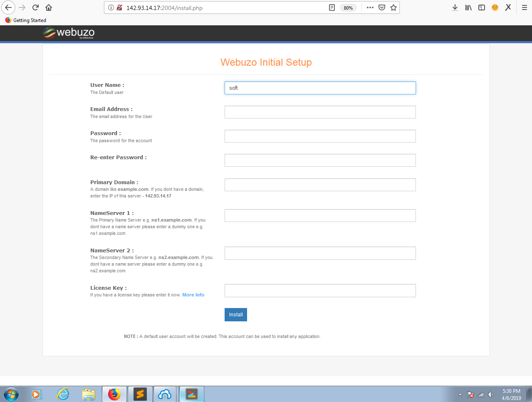Click the User Name : label
Image resolution: width=532 pixels, height=402 pixels.
click(107, 85)
